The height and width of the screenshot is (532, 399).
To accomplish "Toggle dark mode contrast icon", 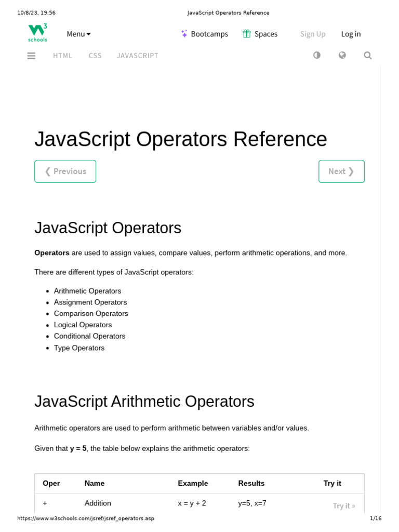I will coord(317,55).
